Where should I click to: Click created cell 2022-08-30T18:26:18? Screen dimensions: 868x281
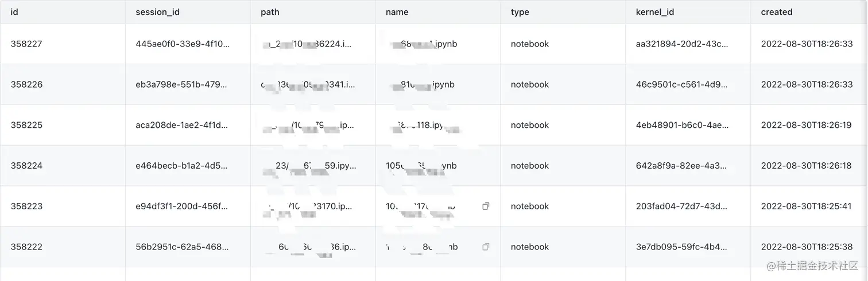807,166
